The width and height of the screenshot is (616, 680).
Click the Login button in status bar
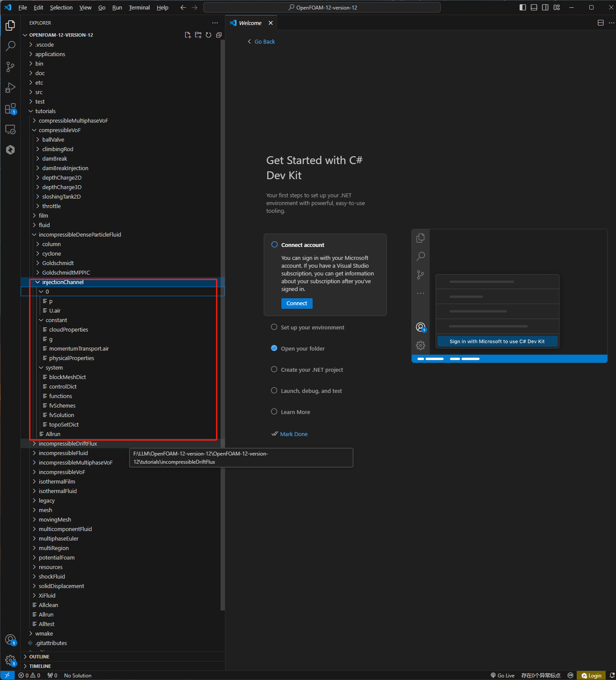pyautogui.click(x=591, y=676)
